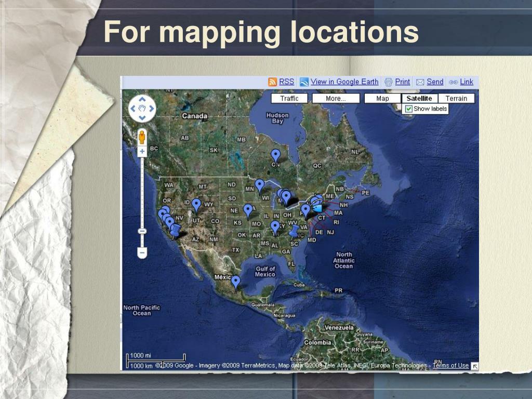Screen dimensions: 532x399
Task: Open the More... layers menu
Action: 336,98
